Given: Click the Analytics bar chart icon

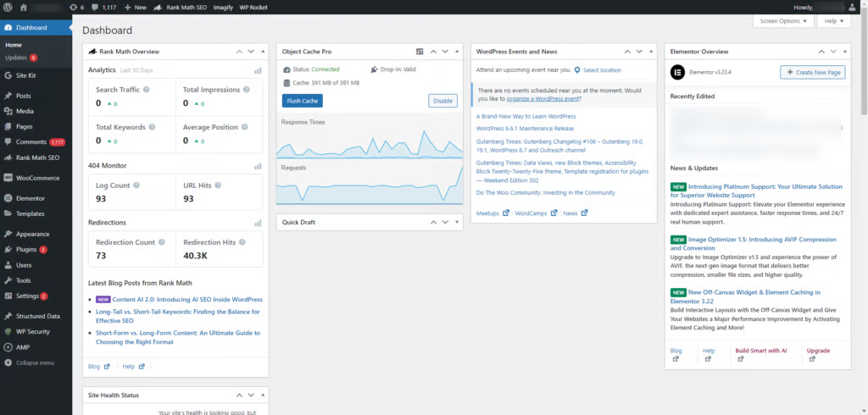Looking at the screenshot, I should (258, 70).
